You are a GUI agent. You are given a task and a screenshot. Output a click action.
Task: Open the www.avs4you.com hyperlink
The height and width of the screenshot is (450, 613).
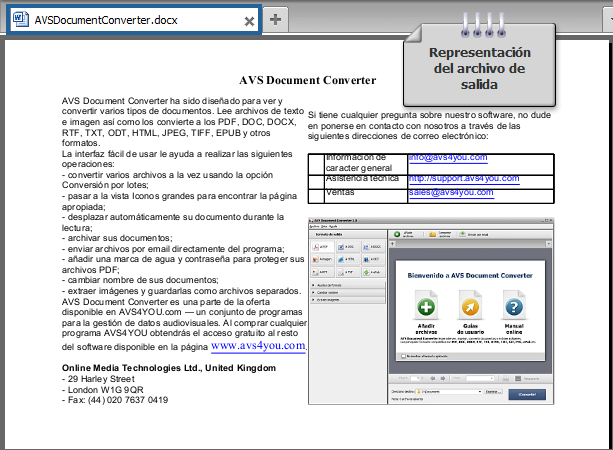(258, 346)
